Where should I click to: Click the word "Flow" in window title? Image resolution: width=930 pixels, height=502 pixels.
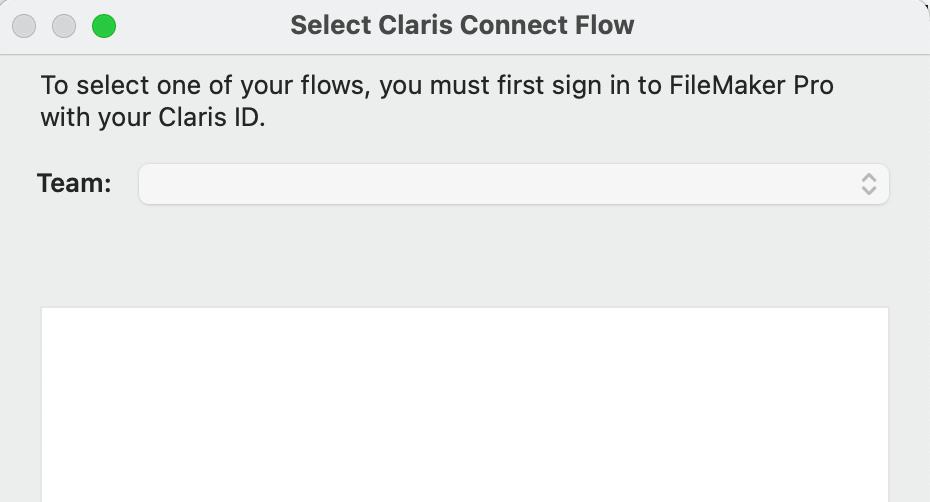click(604, 25)
